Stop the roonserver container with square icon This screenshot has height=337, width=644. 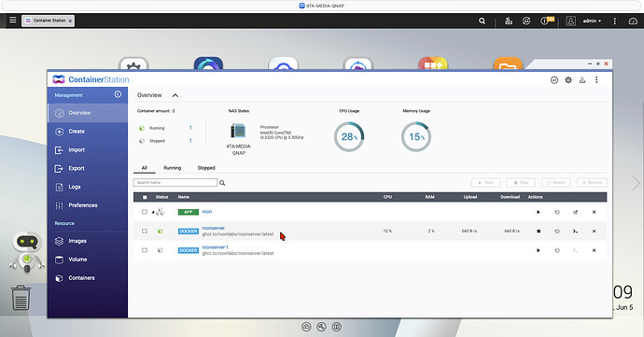[539, 231]
